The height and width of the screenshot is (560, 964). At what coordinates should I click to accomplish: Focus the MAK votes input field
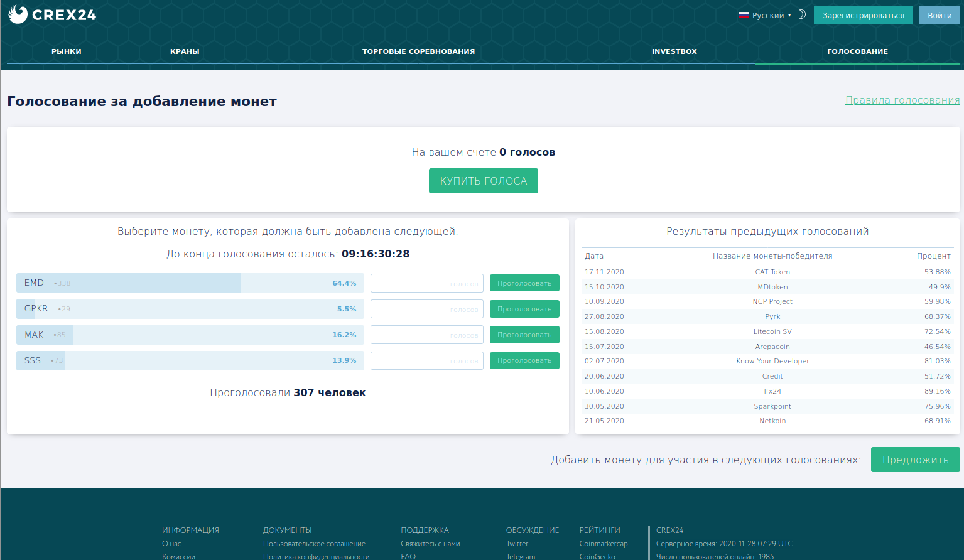coord(427,335)
